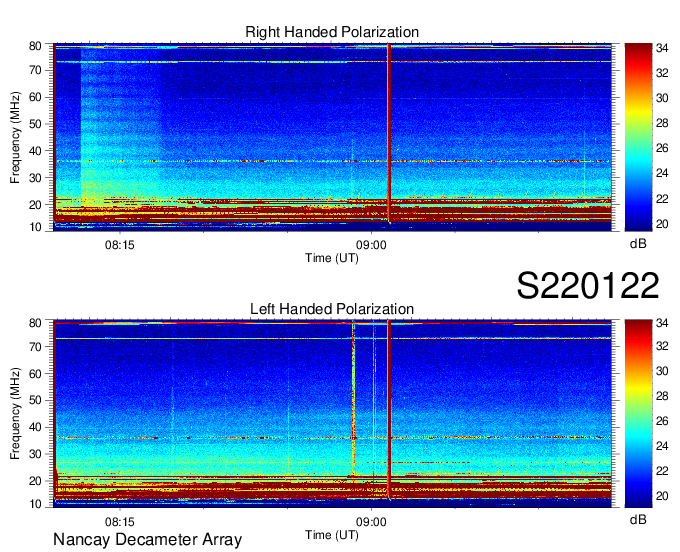Screen dimensions: 680x552
Task: Click Time (UT) label under Left Handed plot
Action: 332,535
